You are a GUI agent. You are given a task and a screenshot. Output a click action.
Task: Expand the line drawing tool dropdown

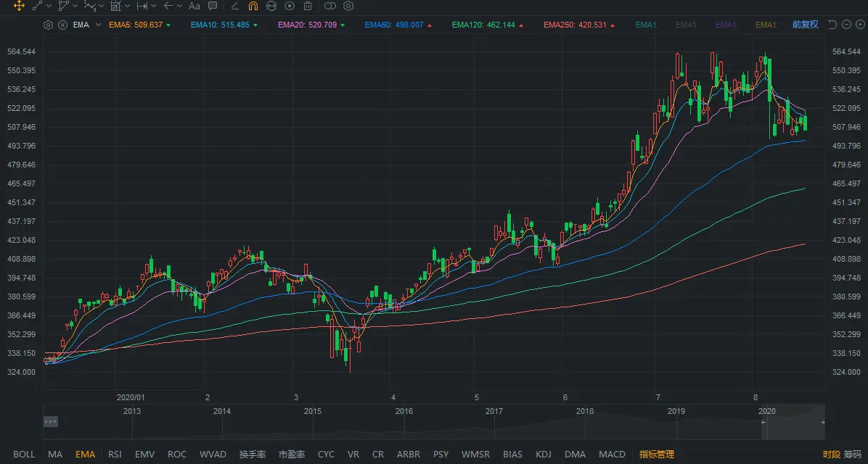[49, 6]
